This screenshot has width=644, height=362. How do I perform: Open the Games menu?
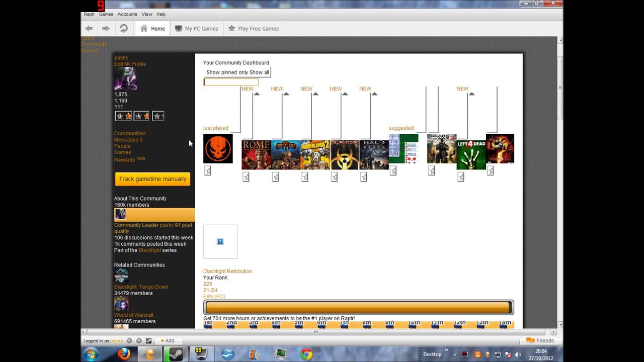(106, 14)
